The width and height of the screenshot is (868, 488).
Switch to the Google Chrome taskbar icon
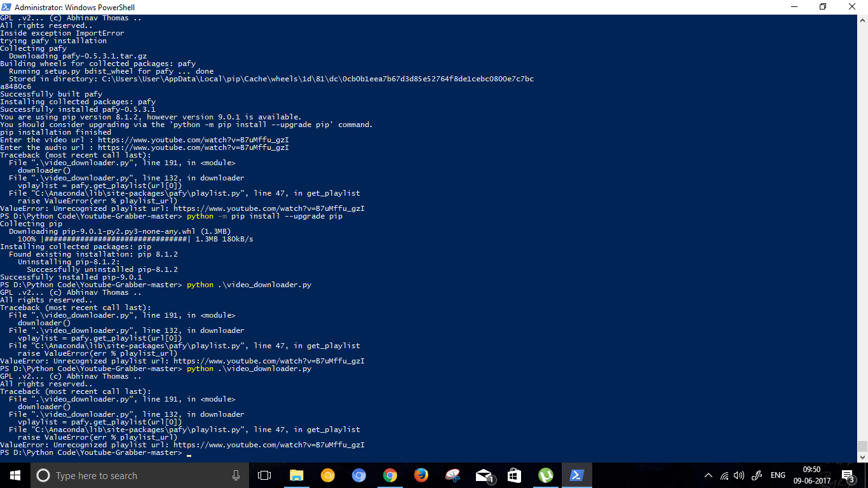(x=390, y=475)
